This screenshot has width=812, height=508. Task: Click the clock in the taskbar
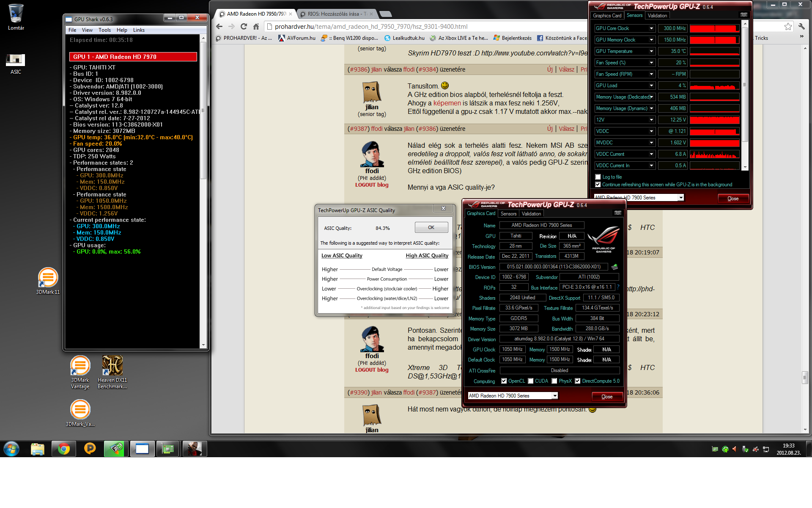tap(788, 449)
